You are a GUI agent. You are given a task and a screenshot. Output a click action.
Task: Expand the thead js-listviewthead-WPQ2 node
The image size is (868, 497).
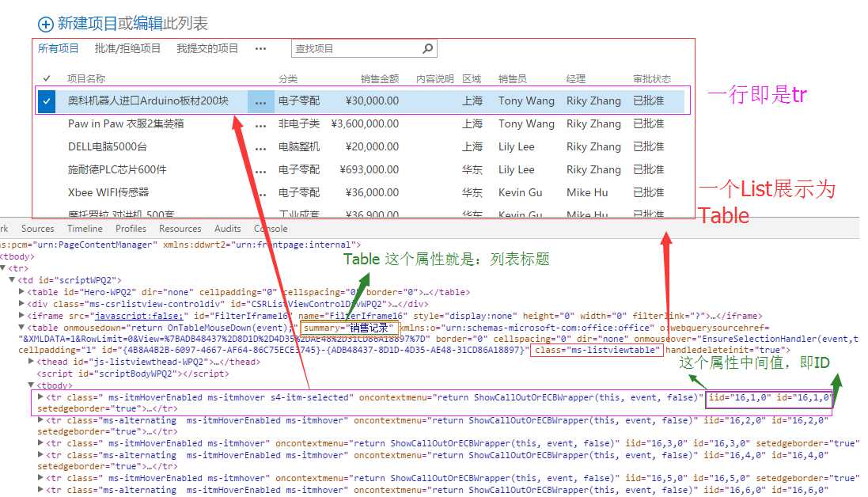[31, 362]
